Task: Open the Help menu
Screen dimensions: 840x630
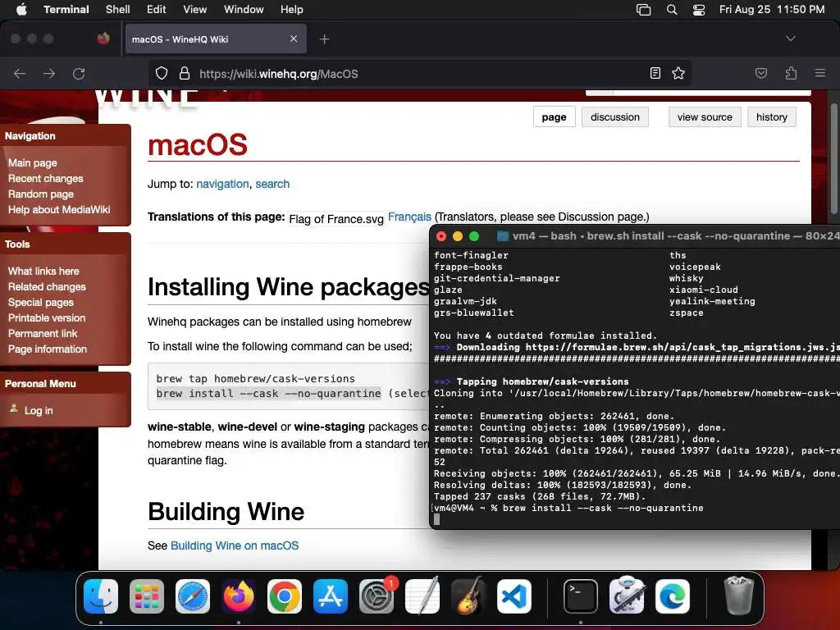Action: click(x=291, y=10)
